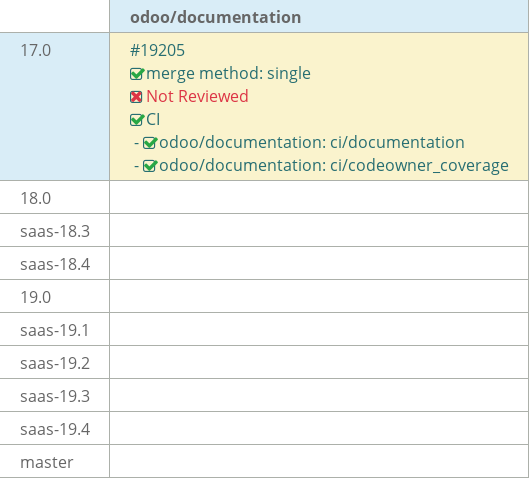Click 'odoo/documentation: ci/codeowner_coverage' status line
Image resolution: width=529 pixels, height=478 pixels.
pos(334,166)
